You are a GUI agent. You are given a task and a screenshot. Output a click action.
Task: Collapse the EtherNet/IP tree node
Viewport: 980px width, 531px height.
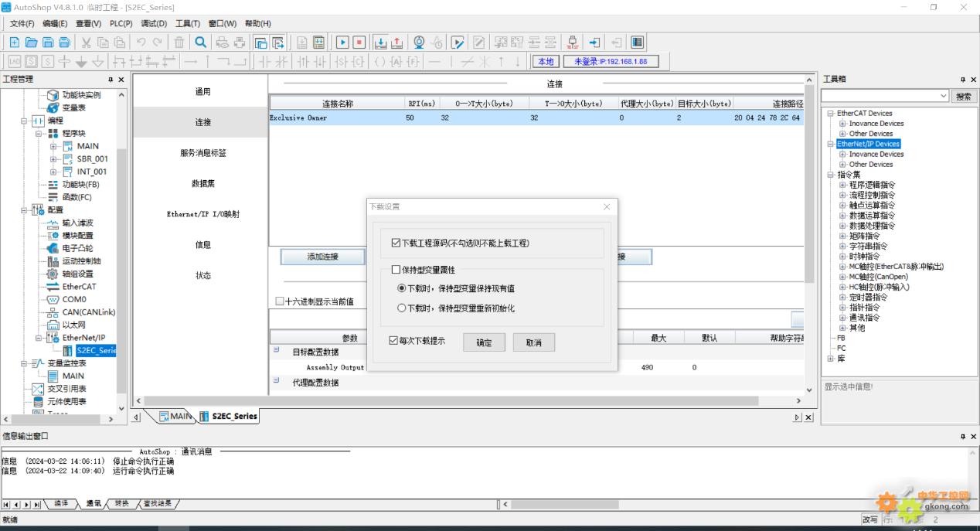[39, 338]
